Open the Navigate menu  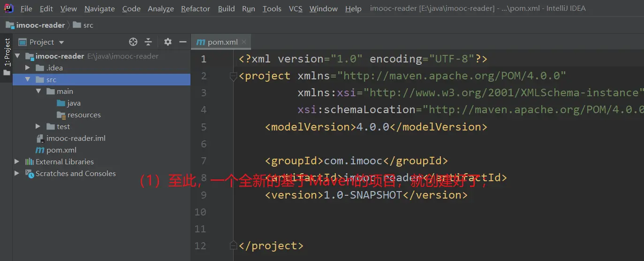click(99, 8)
